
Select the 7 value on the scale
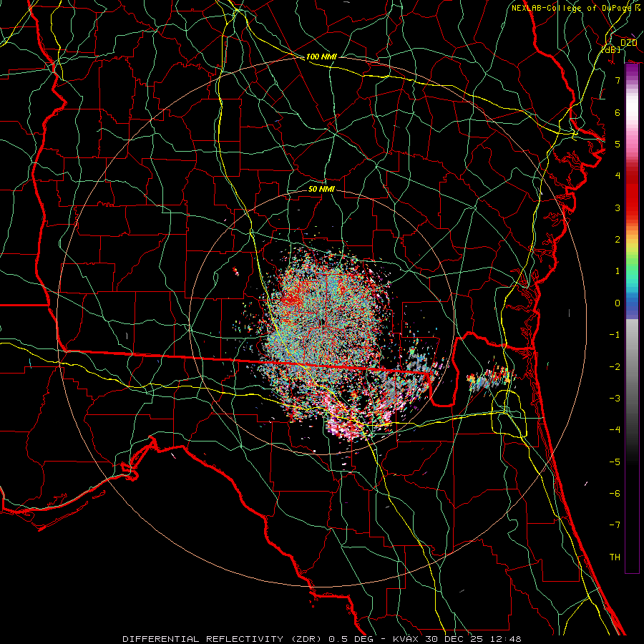(x=618, y=80)
